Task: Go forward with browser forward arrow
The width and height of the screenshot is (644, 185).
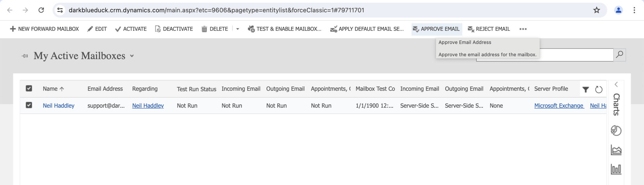Action: pyautogui.click(x=25, y=10)
